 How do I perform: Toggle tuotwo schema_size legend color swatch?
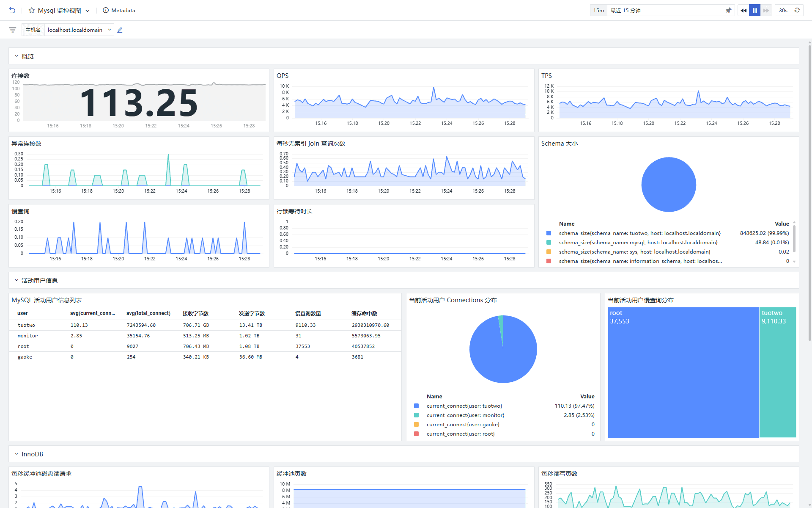(549, 233)
